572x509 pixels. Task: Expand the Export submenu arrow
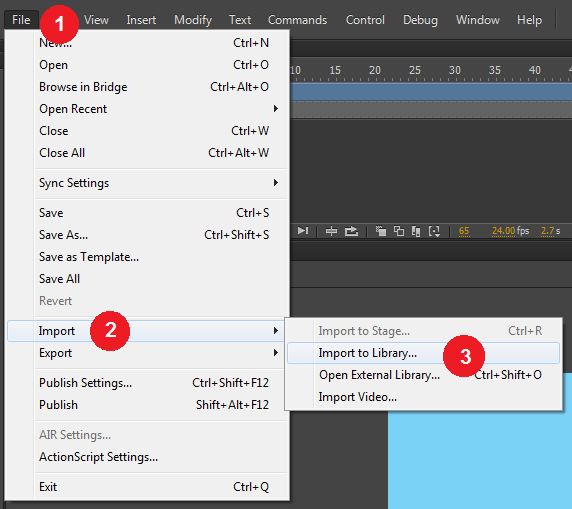click(x=276, y=353)
